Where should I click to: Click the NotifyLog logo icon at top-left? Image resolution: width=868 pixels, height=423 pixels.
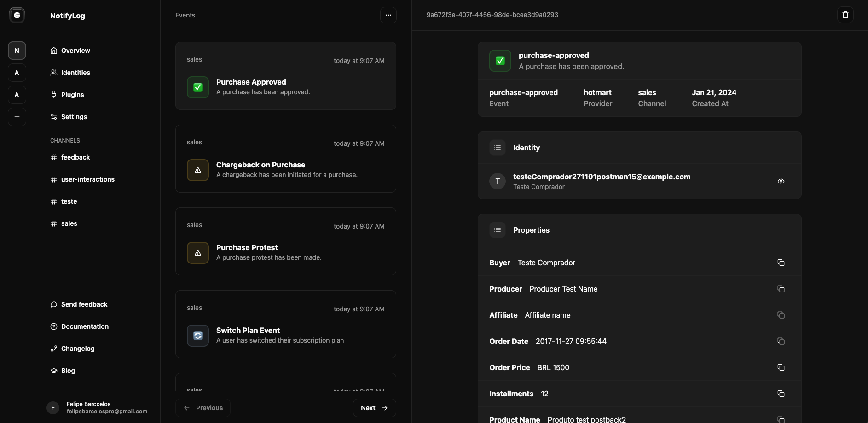pyautogui.click(x=17, y=15)
